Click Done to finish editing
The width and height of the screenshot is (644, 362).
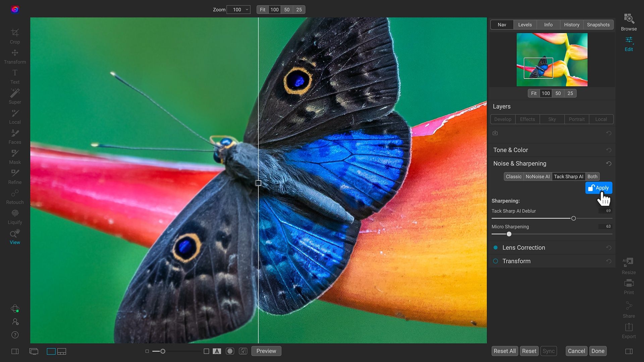pyautogui.click(x=598, y=351)
